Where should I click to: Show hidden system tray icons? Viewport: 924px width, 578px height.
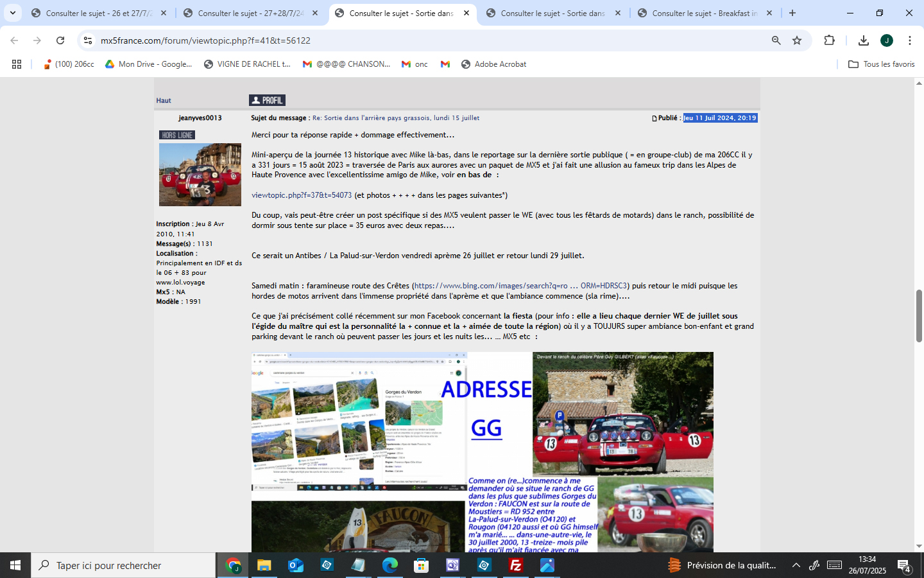point(796,565)
